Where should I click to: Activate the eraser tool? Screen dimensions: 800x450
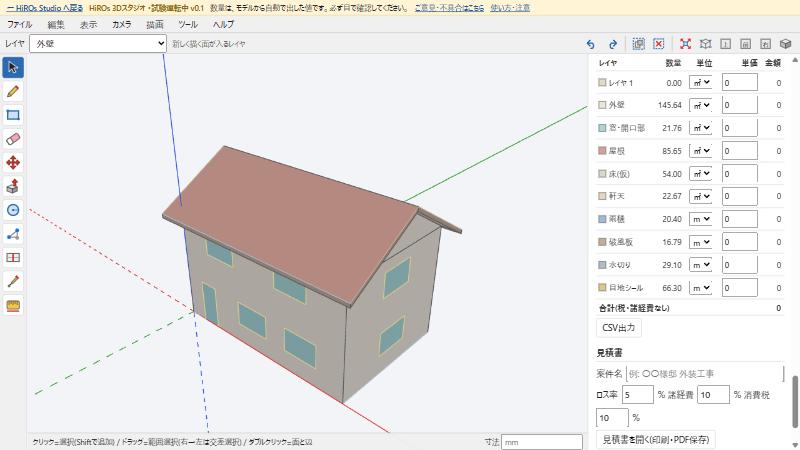(x=13, y=139)
